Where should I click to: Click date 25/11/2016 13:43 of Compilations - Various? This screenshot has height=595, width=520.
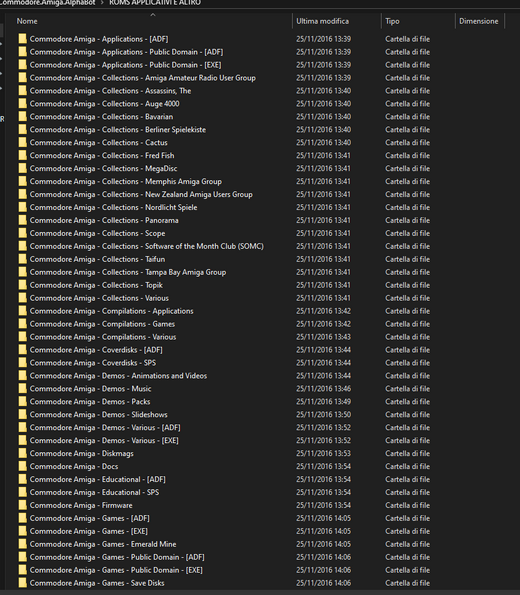click(323, 337)
